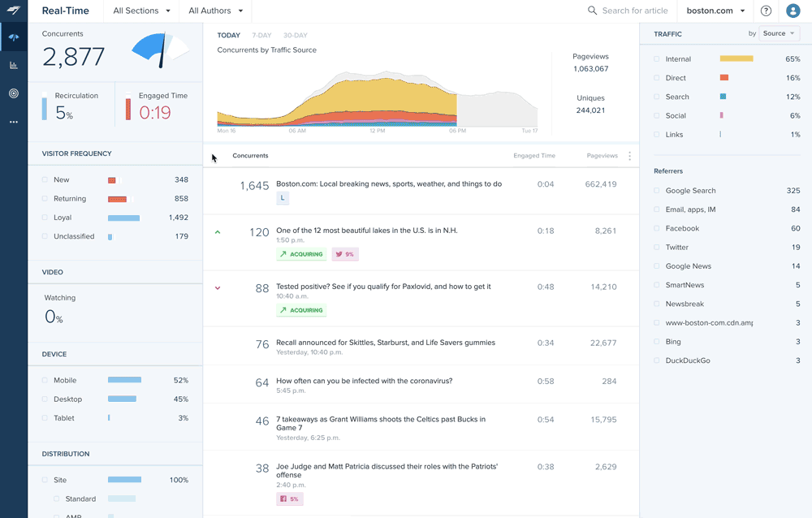Viewport: 812px width, 518px height.
Task: Open the Boston.com homepage article row
Action: tap(421, 191)
